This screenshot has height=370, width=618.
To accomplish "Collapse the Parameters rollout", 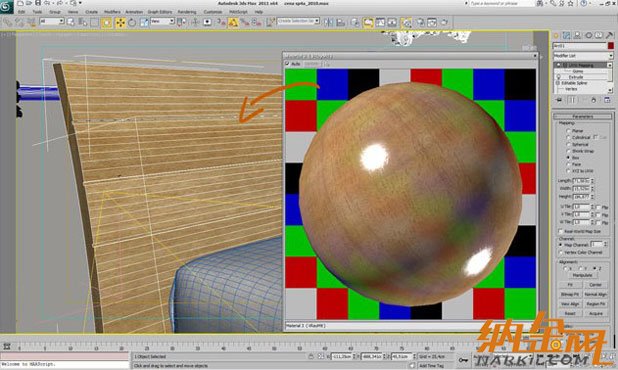I will [x=583, y=116].
